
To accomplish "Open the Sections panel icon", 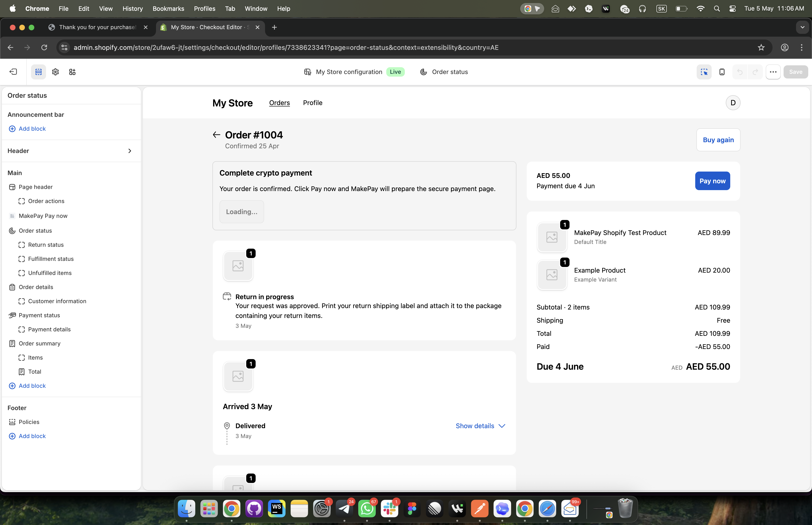I will pos(39,72).
